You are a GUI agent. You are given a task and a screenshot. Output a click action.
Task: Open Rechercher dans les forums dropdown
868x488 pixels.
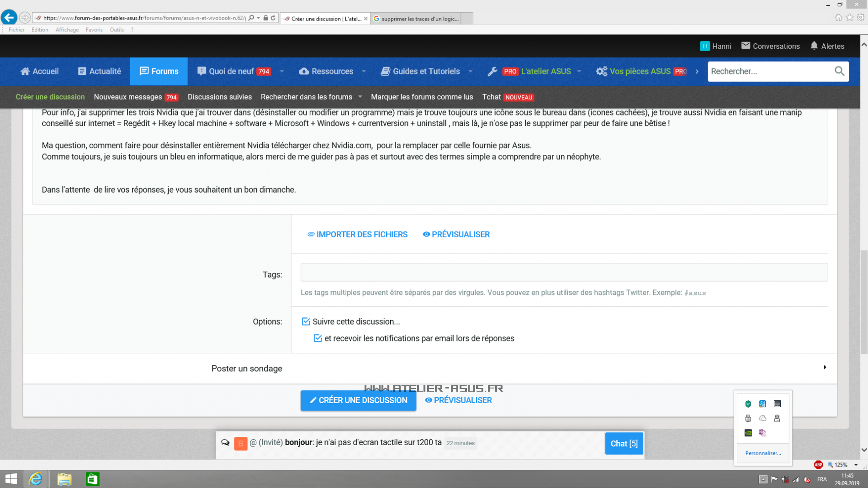[x=360, y=97]
